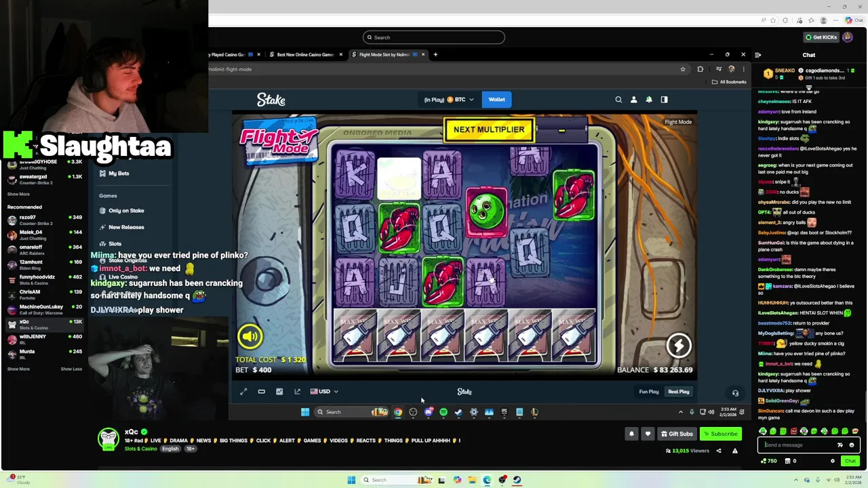Open chat identity settings gear in Kick chat
This screenshot has width=868, height=488.
point(833,461)
